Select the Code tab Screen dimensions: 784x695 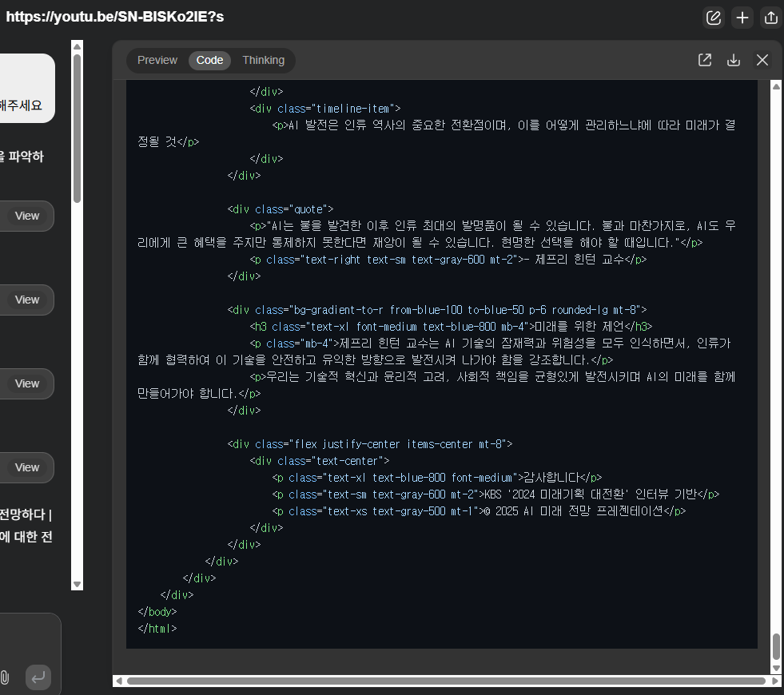[209, 60]
